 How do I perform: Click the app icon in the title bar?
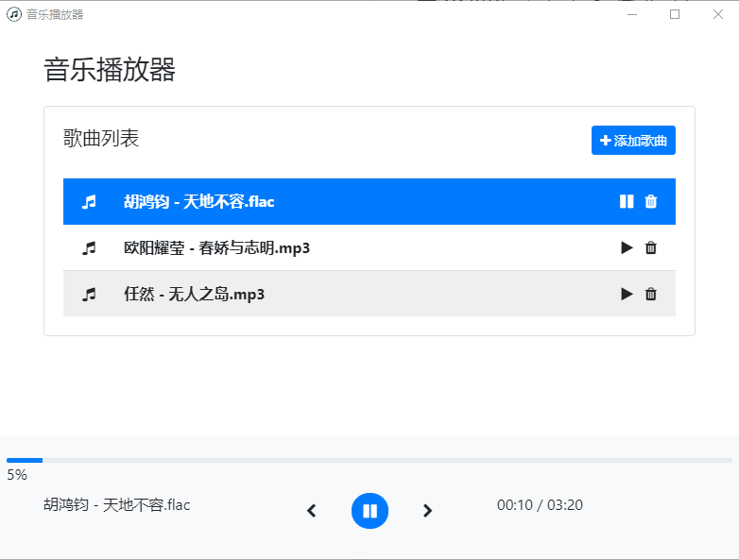tap(13, 14)
